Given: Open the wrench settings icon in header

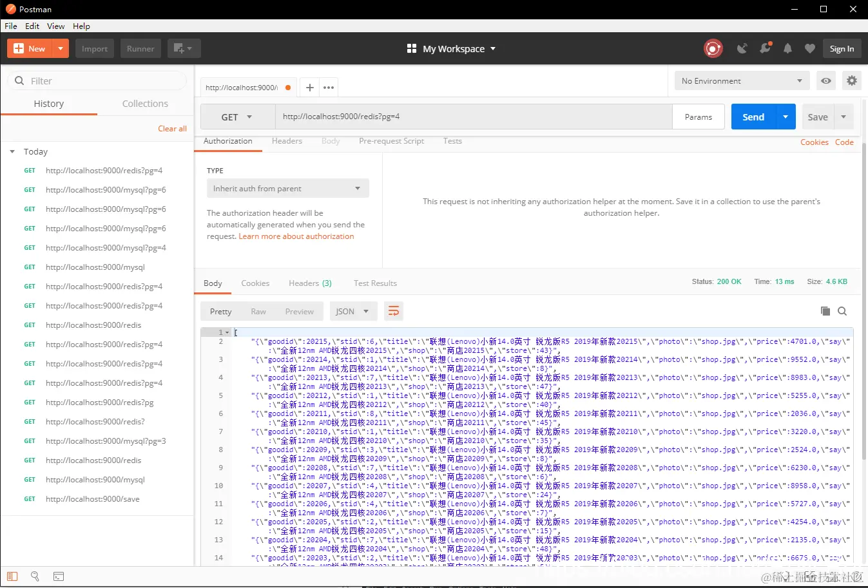Looking at the screenshot, I should click(x=765, y=49).
